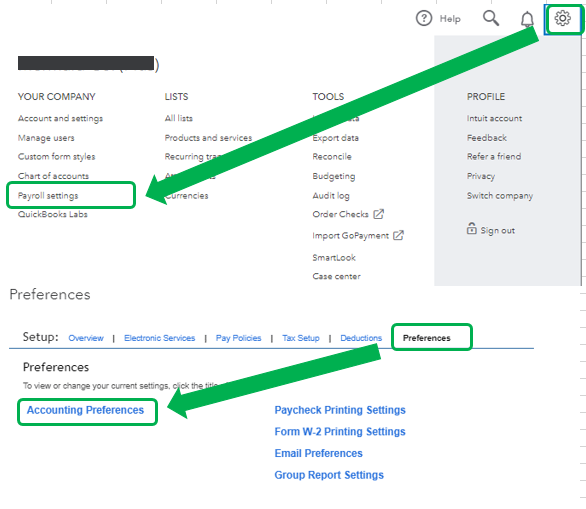Switch to Overview setup tab
This screenshot has height=509, width=586.
coord(86,338)
